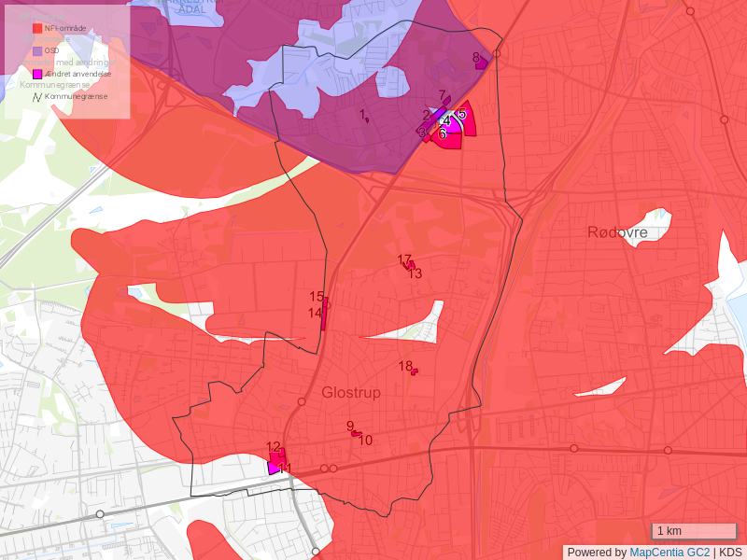
Task: Click the narrow area marked 14
Action: 323,320
